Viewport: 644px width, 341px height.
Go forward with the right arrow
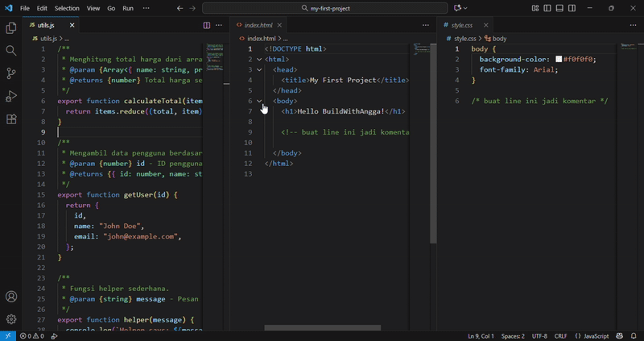point(192,8)
